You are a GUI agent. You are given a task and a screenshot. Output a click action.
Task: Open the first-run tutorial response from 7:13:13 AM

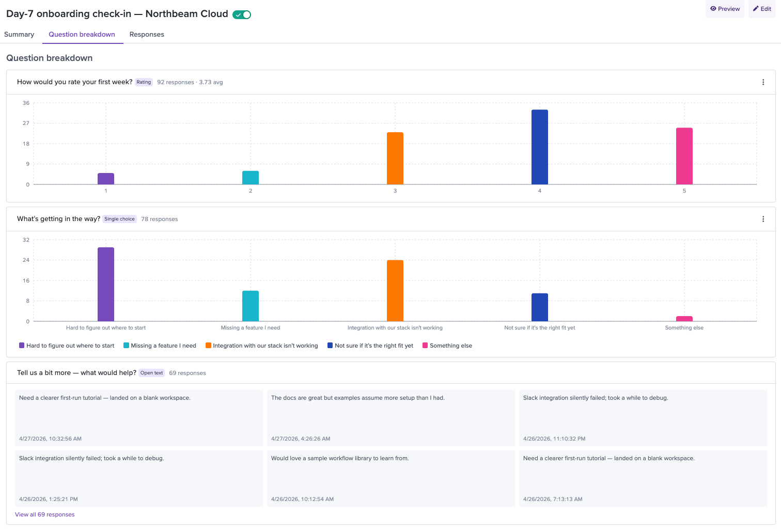[643, 478]
